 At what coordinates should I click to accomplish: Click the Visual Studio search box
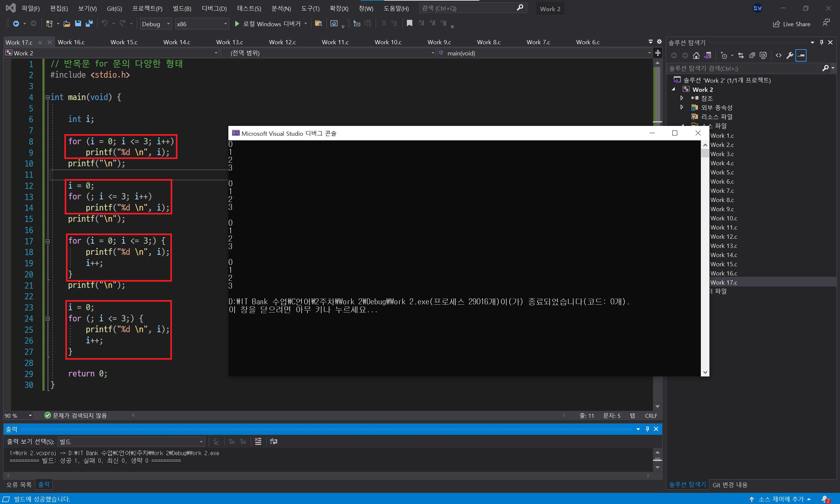(468, 8)
